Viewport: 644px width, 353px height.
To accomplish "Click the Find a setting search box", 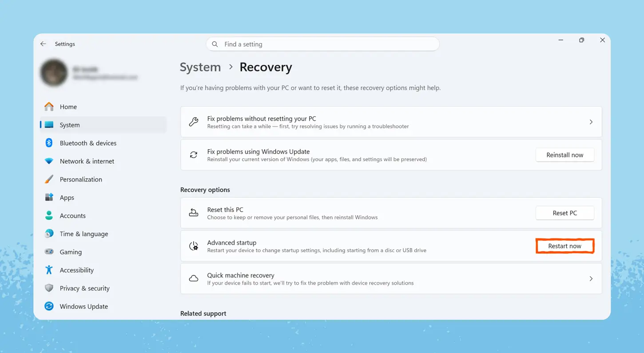I will pos(323,44).
